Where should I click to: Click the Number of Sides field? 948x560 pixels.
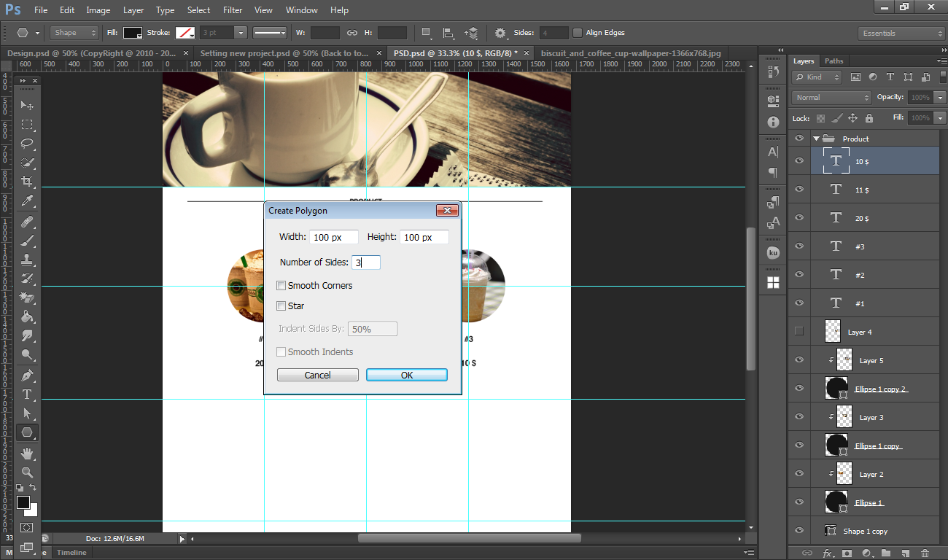click(366, 262)
